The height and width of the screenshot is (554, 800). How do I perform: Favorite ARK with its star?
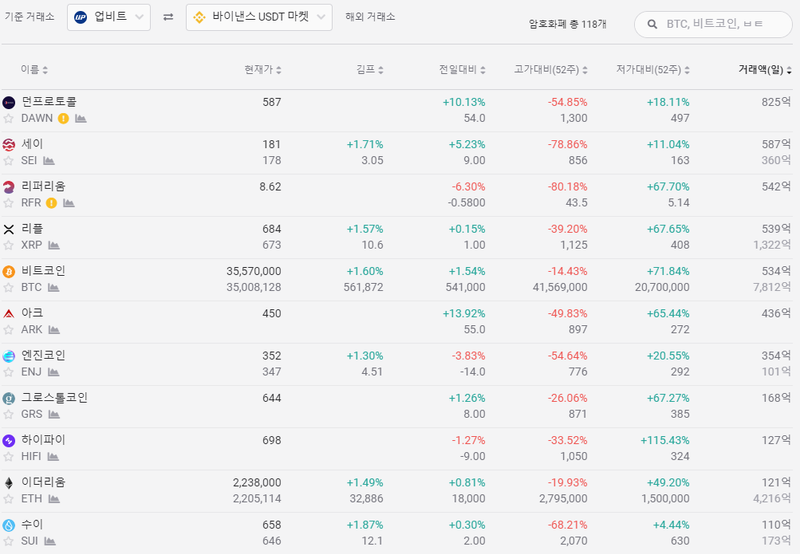pos(8,330)
